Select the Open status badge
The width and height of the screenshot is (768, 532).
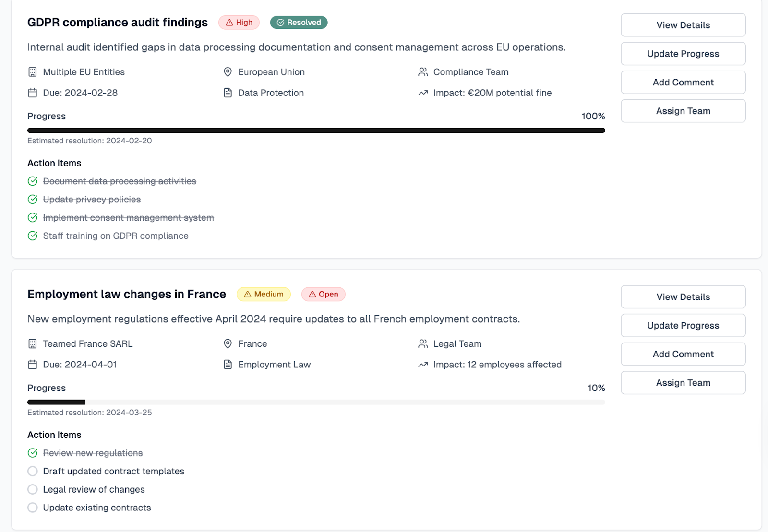[323, 294]
